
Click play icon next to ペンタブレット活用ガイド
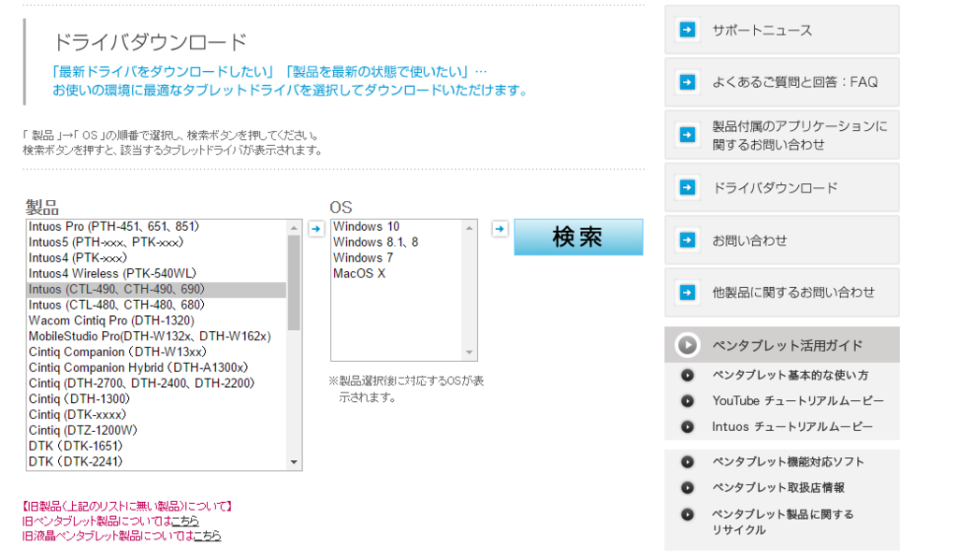pyautogui.click(x=688, y=345)
